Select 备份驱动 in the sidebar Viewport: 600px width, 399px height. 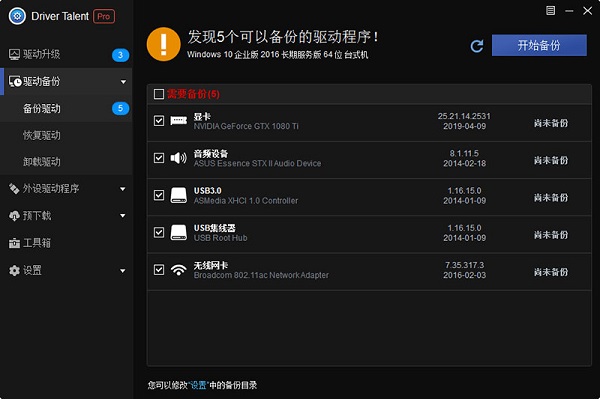coord(66,109)
